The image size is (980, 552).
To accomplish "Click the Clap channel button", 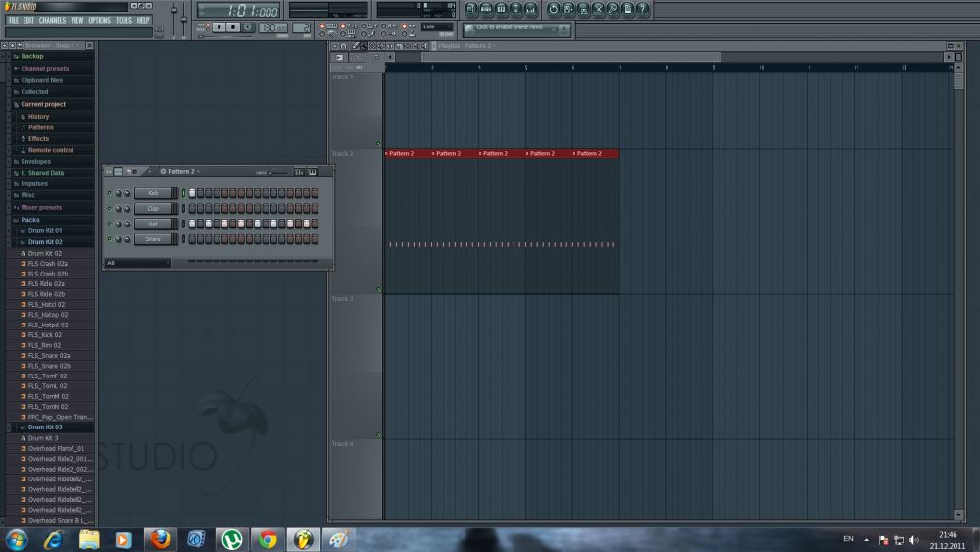I will pyautogui.click(x=153, y=208).
